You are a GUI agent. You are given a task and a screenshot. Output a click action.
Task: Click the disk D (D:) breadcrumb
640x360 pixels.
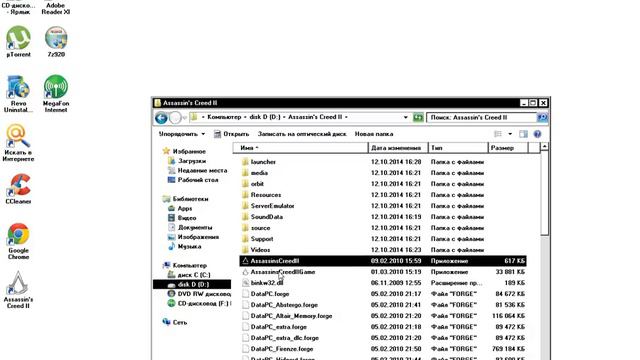click(265, 117)
